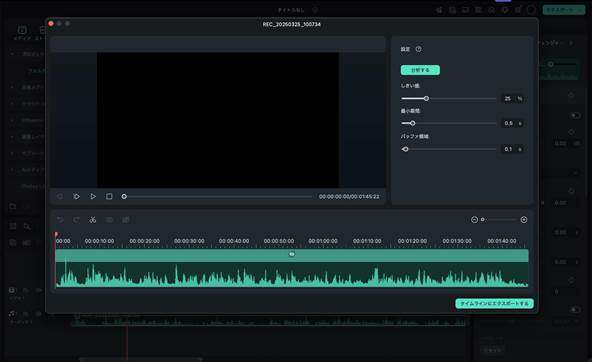Image resolution: width=592 pixels, height=362 pixels.
Task: Click the 00:00:50:00 ruler mark
Action: click(x=279, y=241)
